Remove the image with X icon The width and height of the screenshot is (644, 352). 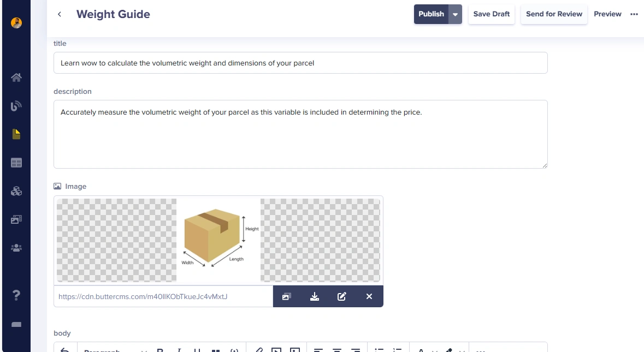[x=369, y=296]
